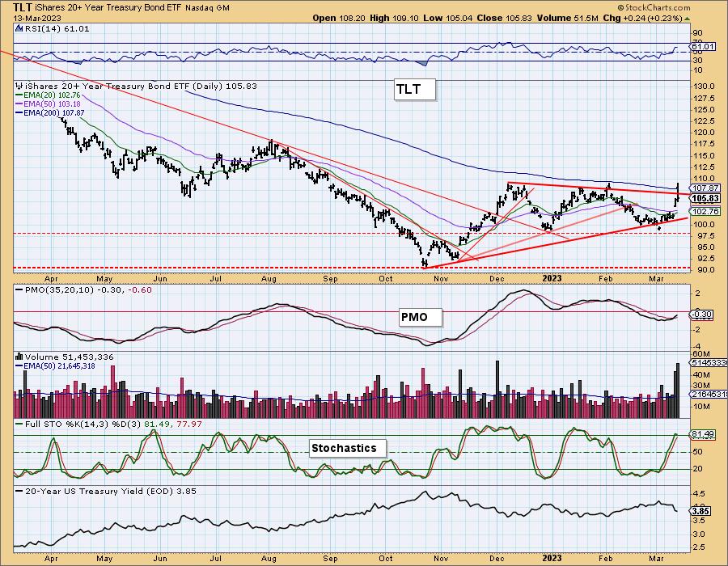
Task: Click the EMA(50) 21,645,318 volume legend
Action: (x=55, y=366)
